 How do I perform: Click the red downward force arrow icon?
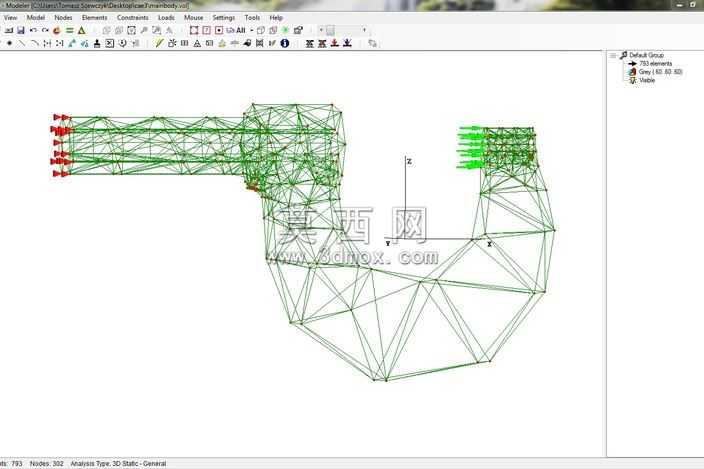pyautogui.click(x=334, y=44)
